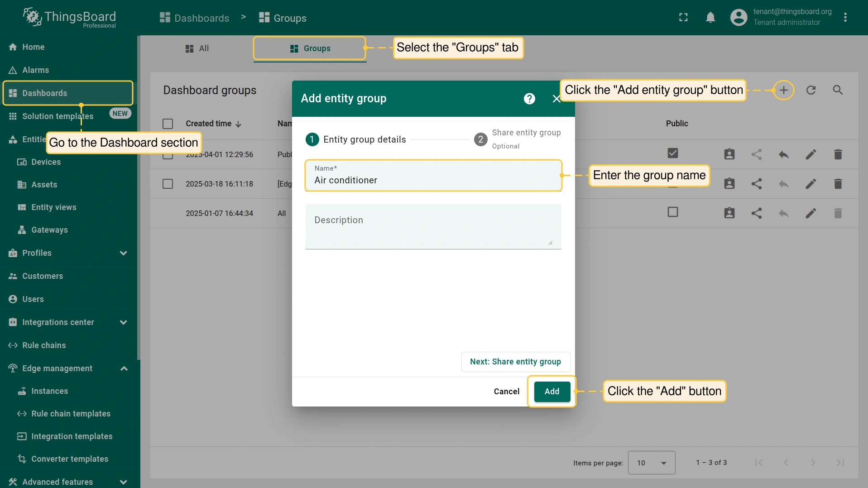868x488 pixels.
Task: Click the Description text field
Action: pos(433,226)
